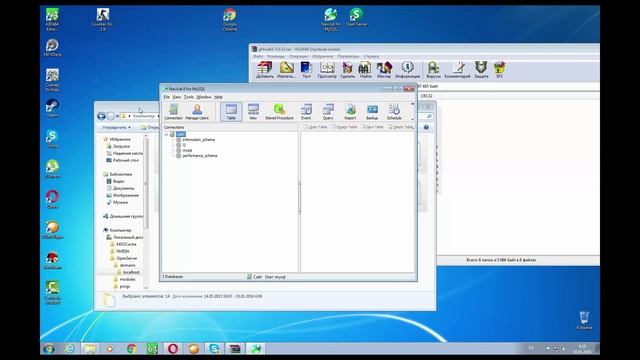640x360 pixels.
Task: Open Skype desktop shortcut
Action: pyautogui.click(x=52, y=138)
